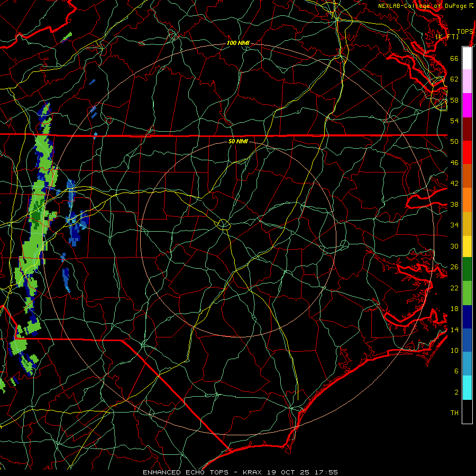Image resolution: width=476 pixels, height=476 pixels.
Task: Click the '6' legend value
Action: click(456, 371)
